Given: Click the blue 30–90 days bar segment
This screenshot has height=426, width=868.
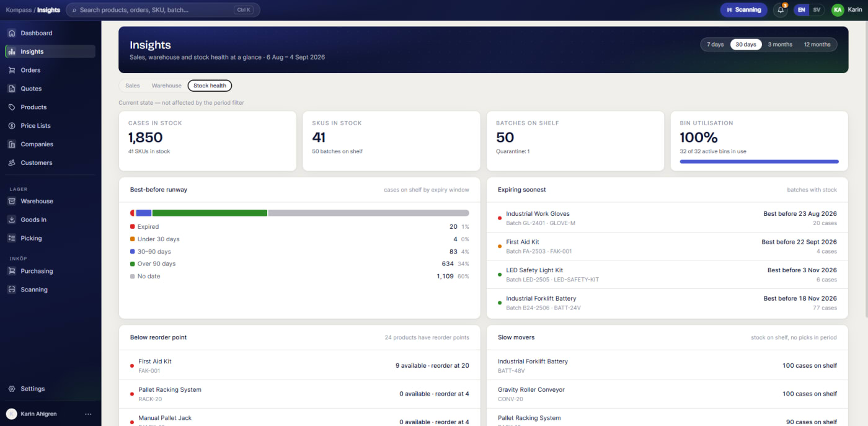Looking at the screenshot, I should tap(144, 213).
